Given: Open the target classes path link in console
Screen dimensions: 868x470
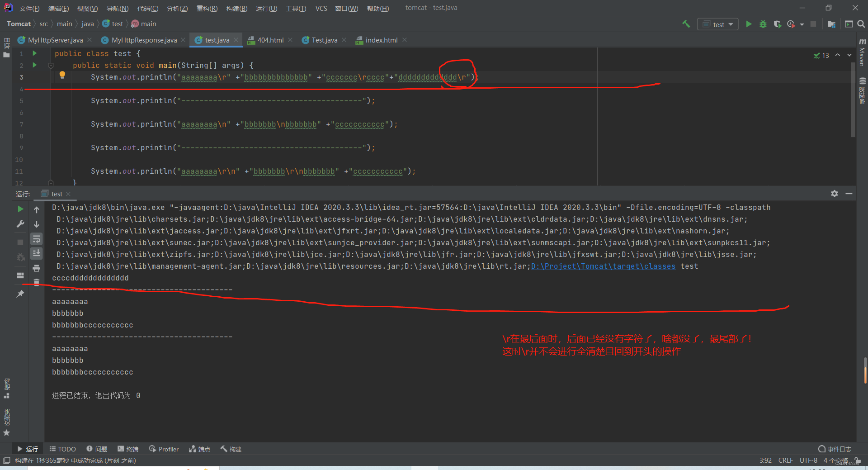Looking at the screenshot, I should [x=603, y=266].
